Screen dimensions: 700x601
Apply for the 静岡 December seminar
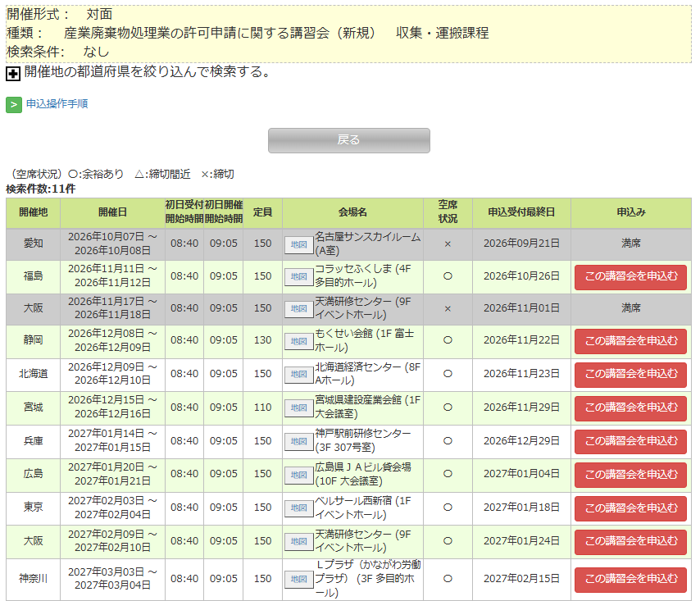630,341
